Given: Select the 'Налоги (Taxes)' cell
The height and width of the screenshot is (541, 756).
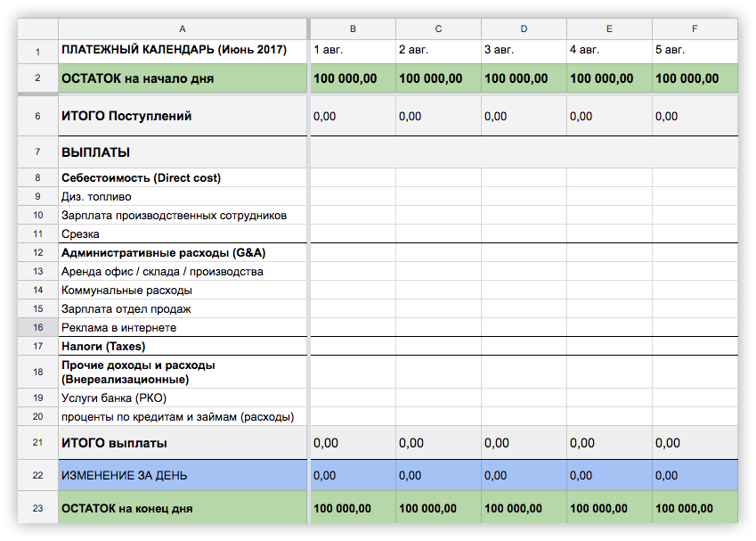Looking at the screenshot, I should coord(182,346).
